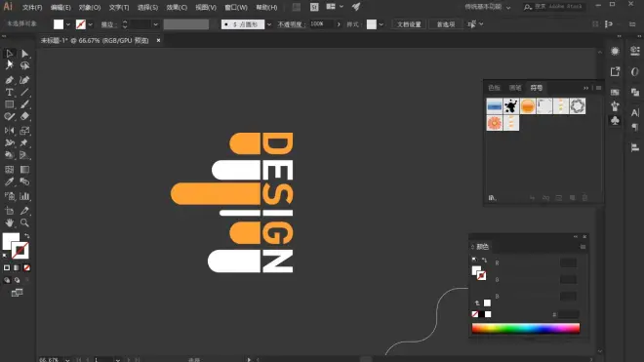This screenshot has width=644, height=362.
Task: Select the Paintbrush tool
Action: pyautogui.click(x=24, y=104)
